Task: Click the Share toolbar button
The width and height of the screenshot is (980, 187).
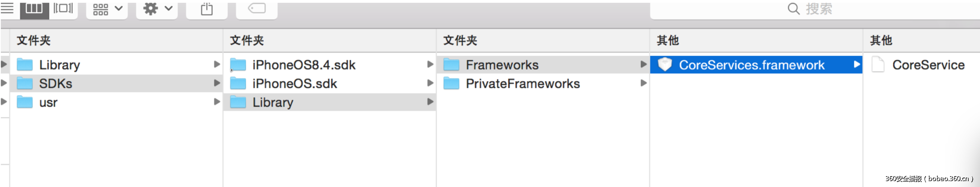Action: (207, 9)
